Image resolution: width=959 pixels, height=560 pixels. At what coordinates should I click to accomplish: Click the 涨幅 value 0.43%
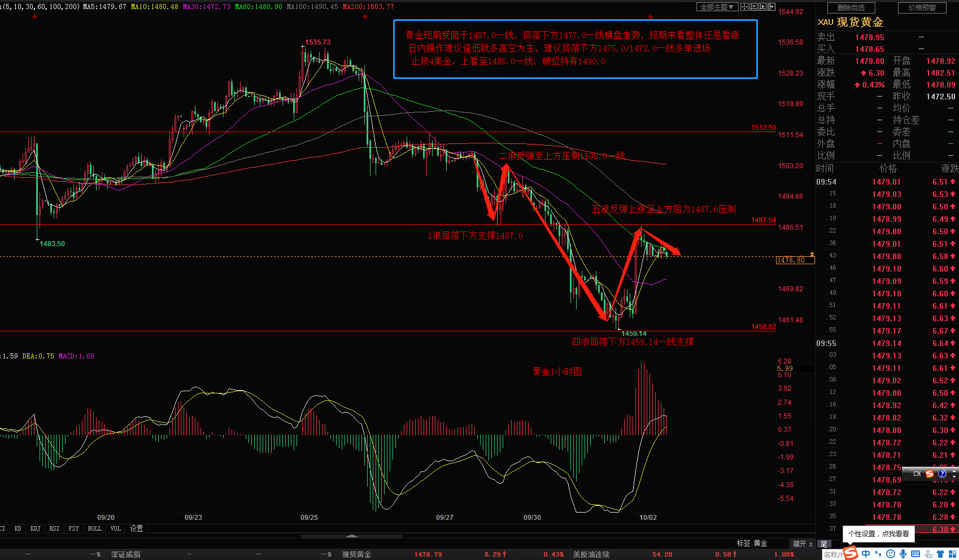[x=870, y=85]
